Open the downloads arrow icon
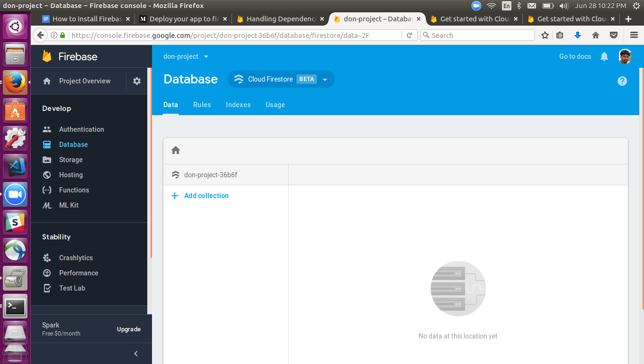644x364 pixels. tap(577, 35)
